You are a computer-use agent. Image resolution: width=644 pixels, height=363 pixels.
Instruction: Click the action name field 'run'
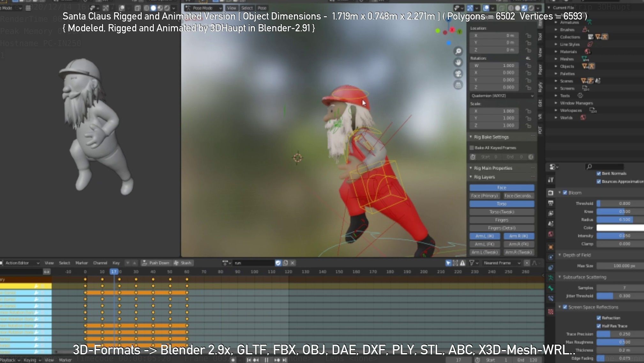(x=254, y=263)
